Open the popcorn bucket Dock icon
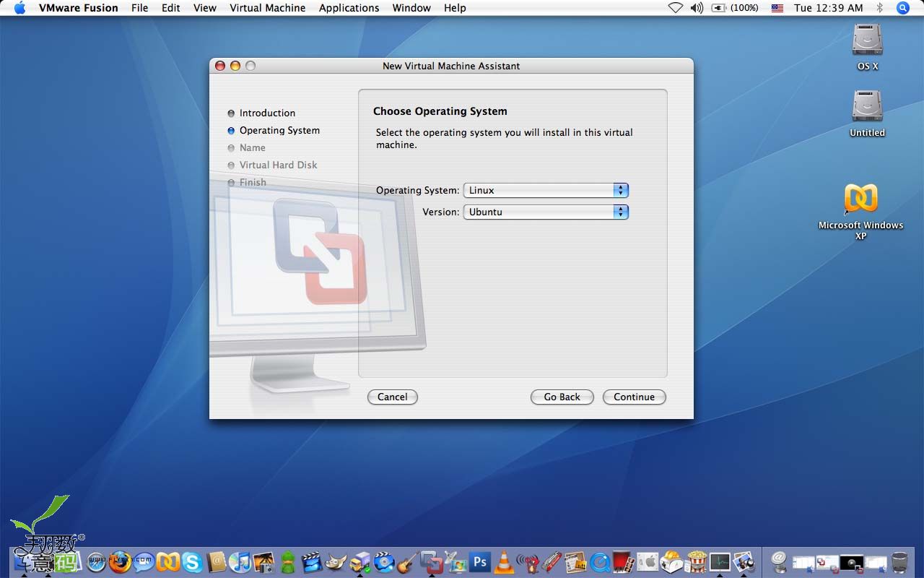This screenshot has height=578, width=924. [697, 562]
